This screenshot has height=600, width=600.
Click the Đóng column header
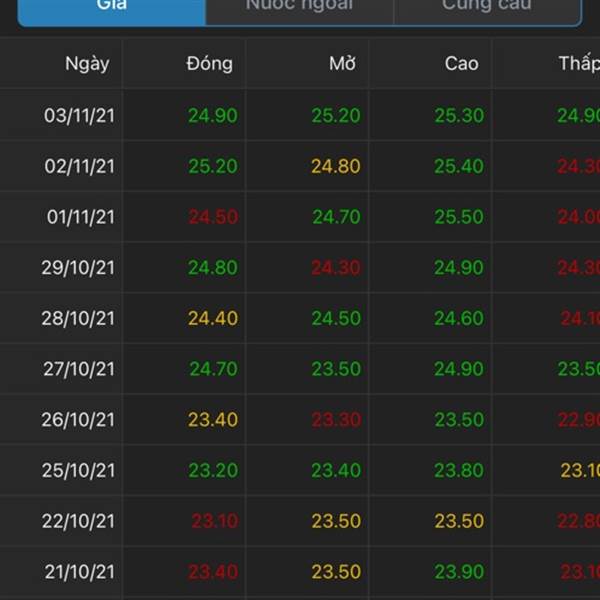coord(210,64)
